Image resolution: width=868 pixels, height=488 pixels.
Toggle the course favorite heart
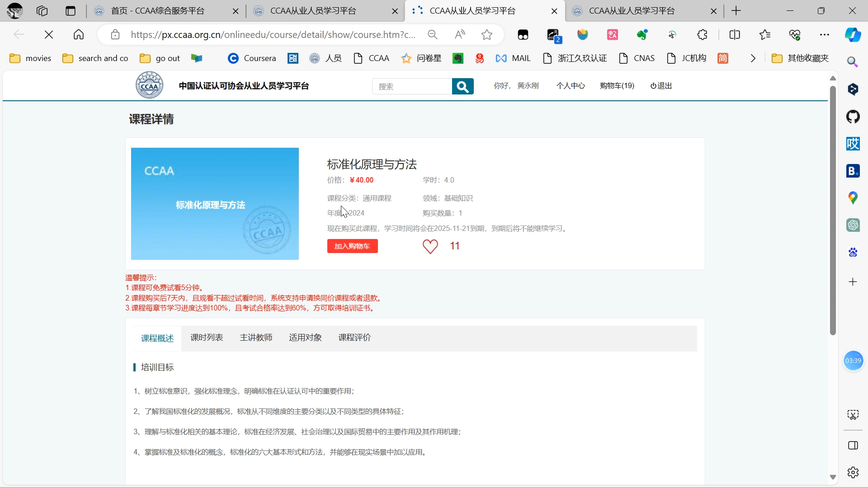click(x=430, y=247)
